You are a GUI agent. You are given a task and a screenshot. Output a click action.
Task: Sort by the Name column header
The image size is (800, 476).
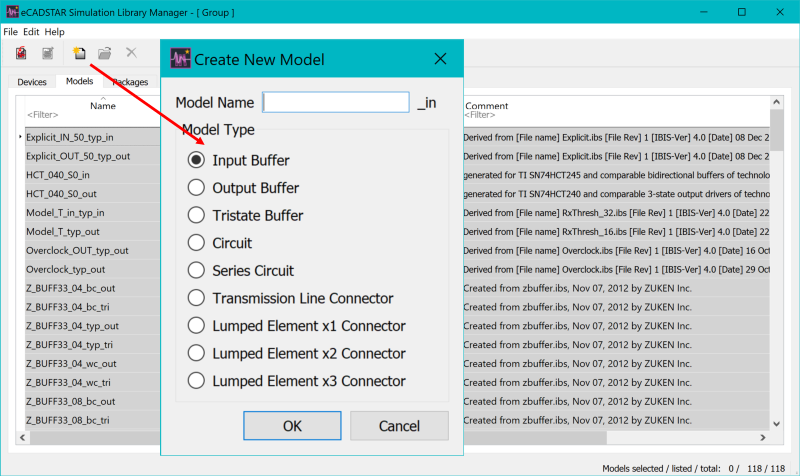pyautogui.click(x=103, y=106)
